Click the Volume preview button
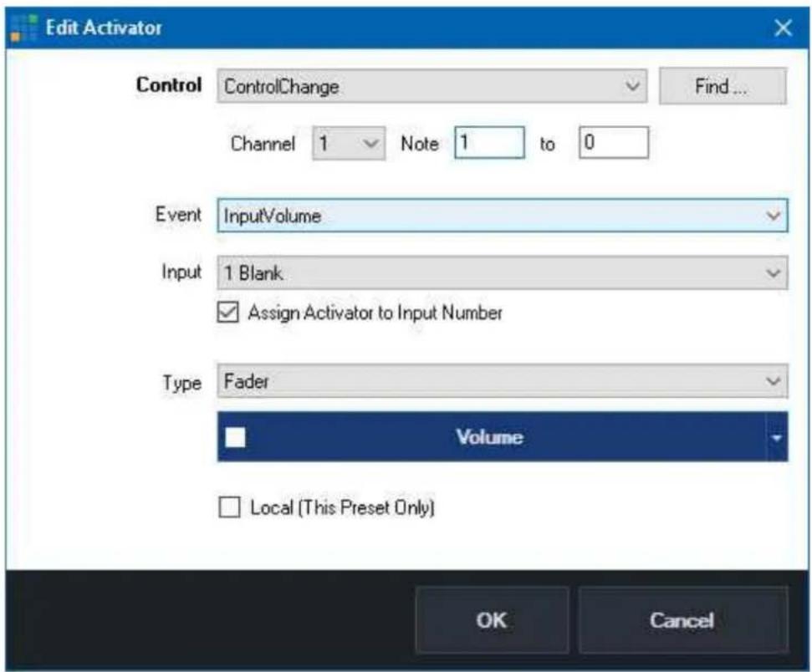 coord(491,437)
